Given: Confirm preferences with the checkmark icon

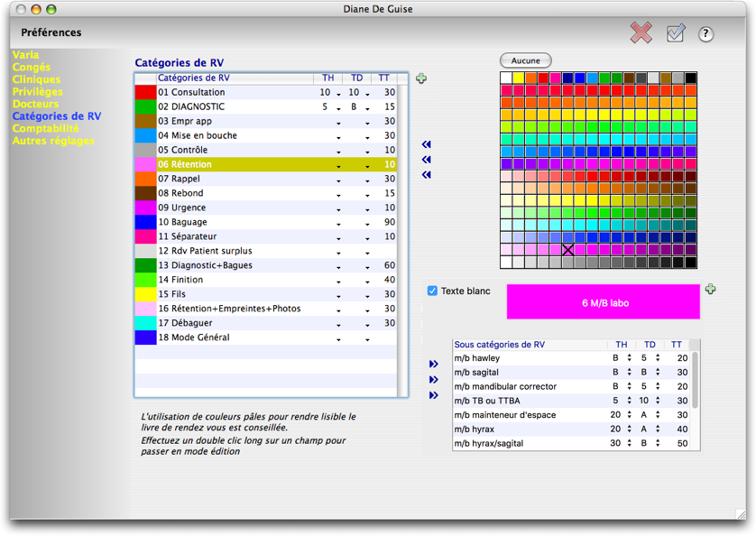Looking at the screenshot, I should pyautogui.click(x=676, y=32).
